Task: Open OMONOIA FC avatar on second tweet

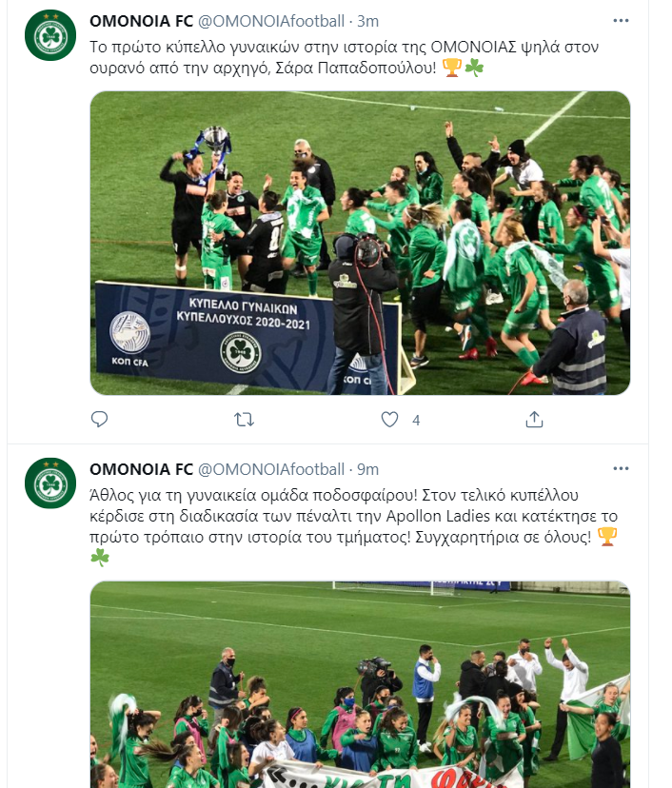Action: 50,483
